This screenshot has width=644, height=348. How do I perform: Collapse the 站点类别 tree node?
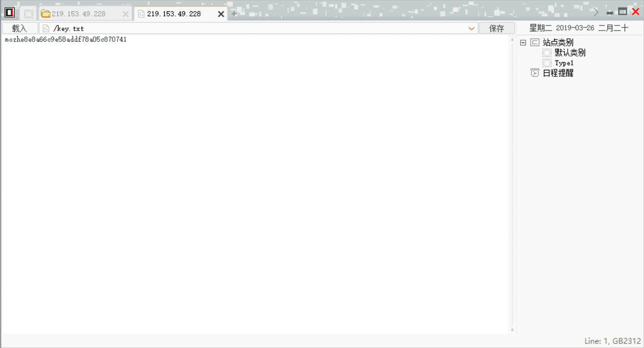pos(523,43)
